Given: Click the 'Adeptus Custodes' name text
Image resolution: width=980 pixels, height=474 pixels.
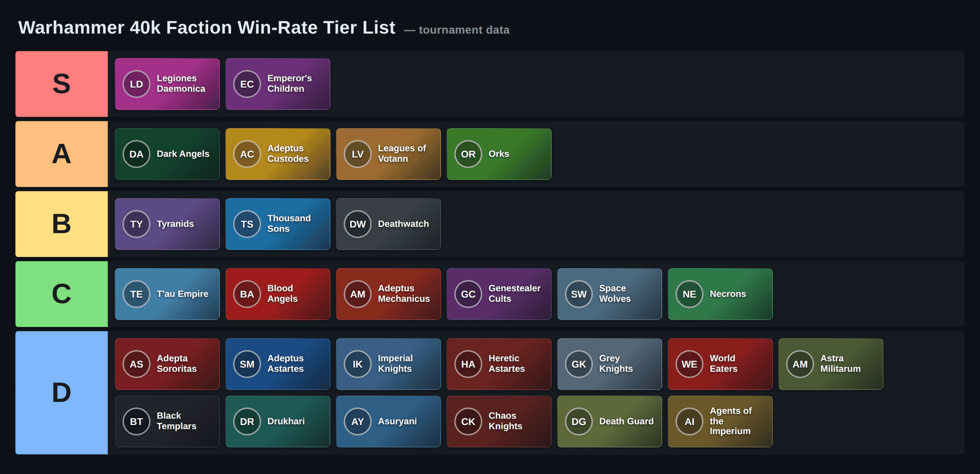Looking at the screenshot, I should 288,153.
